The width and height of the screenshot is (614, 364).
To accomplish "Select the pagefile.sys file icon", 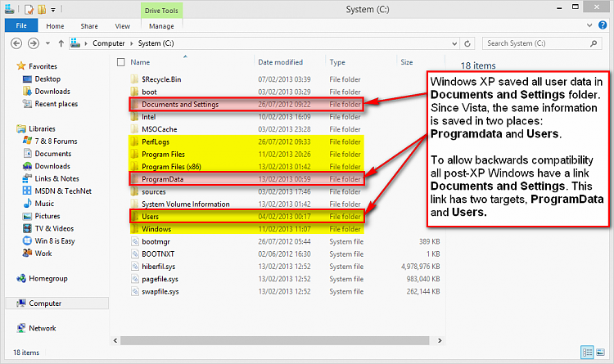I will (x=135, y=279).
